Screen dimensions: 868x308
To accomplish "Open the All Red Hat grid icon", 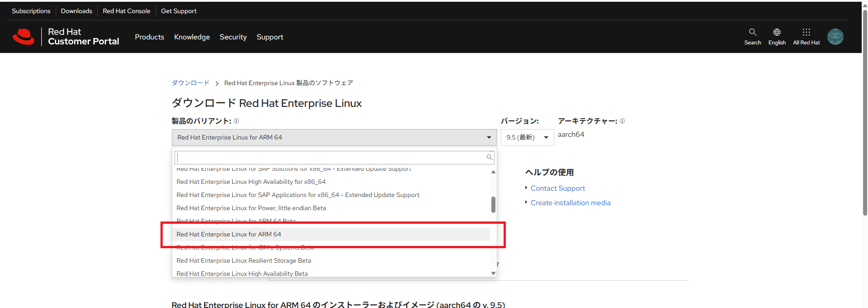I will click(806, 33).
